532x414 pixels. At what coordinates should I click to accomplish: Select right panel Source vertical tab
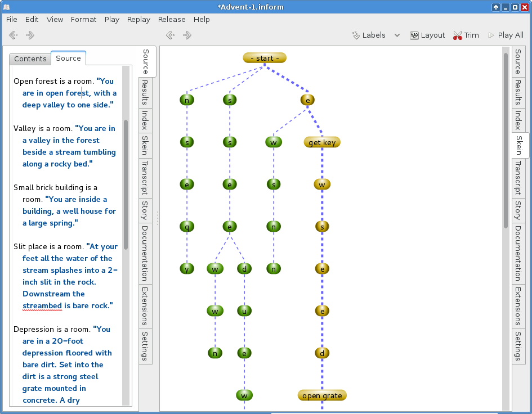(518, 61)
